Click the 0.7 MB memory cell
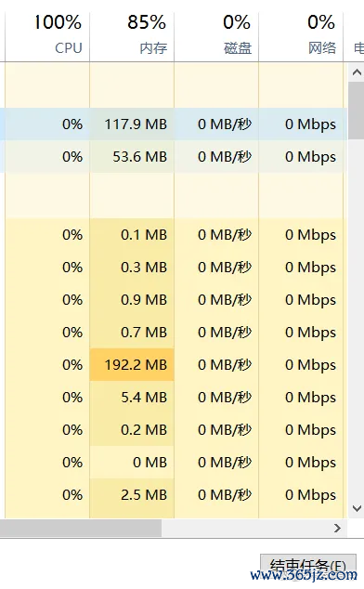This screenshot has height=589, width=364. (132, 332)
